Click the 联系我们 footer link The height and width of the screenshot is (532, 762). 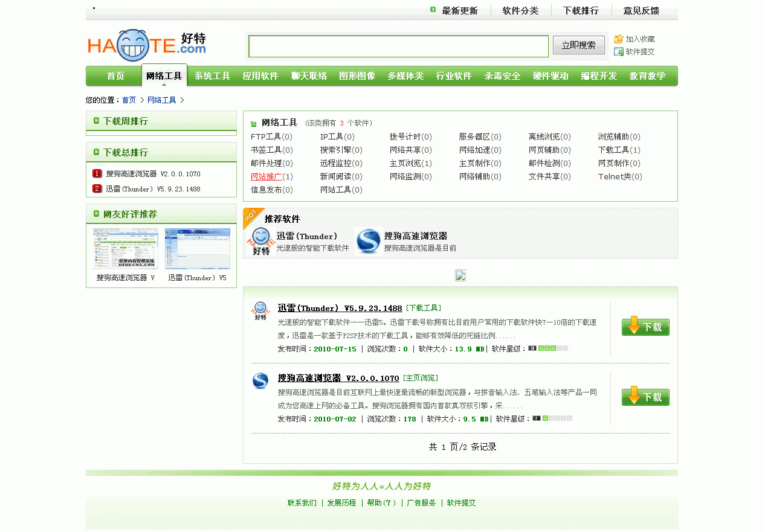pos(302,503)
